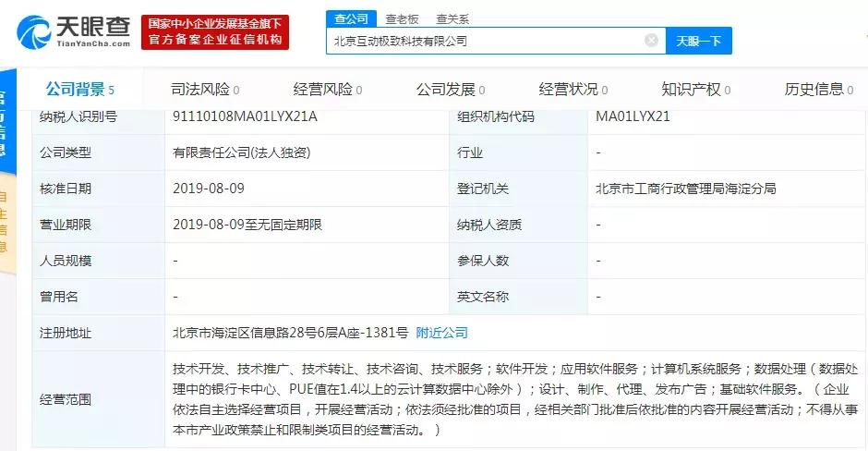868x451 pixels.
Task: Click the 参保人数 field label
Action: 482,261
